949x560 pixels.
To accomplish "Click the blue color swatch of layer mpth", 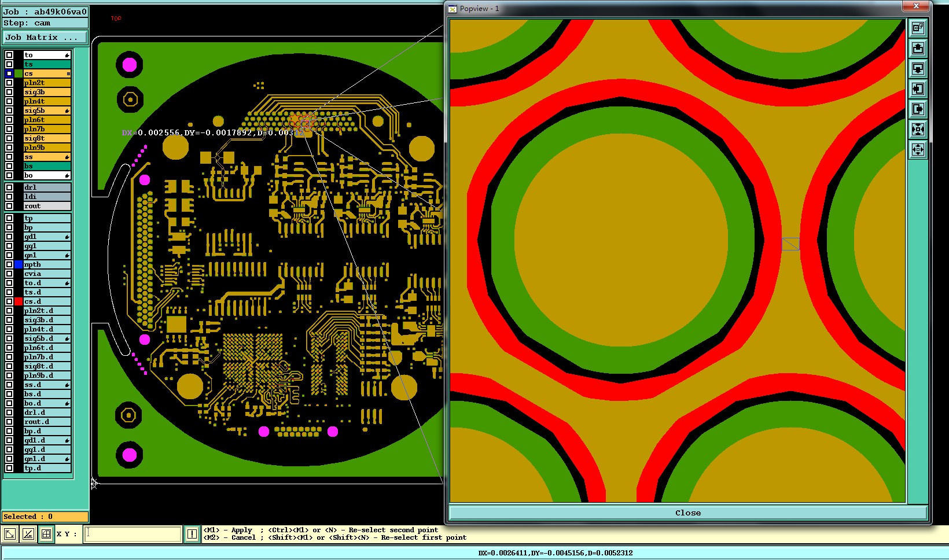I will (19, 264).
